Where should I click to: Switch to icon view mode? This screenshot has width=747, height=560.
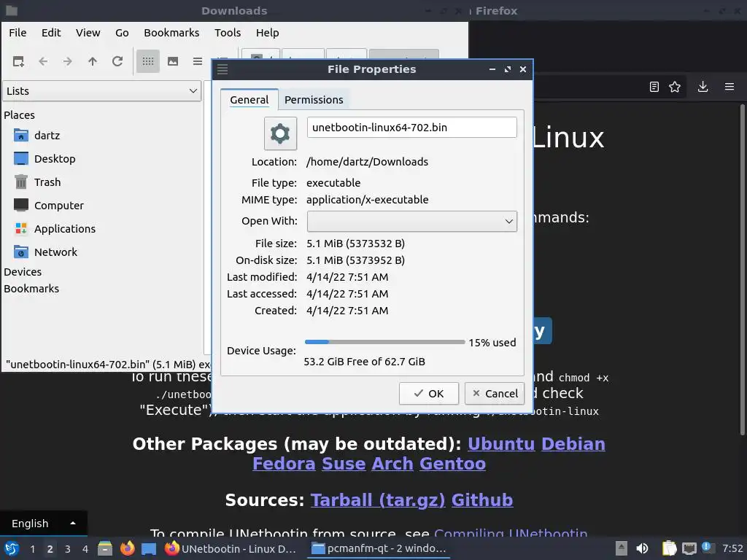(x=147, y=61)
